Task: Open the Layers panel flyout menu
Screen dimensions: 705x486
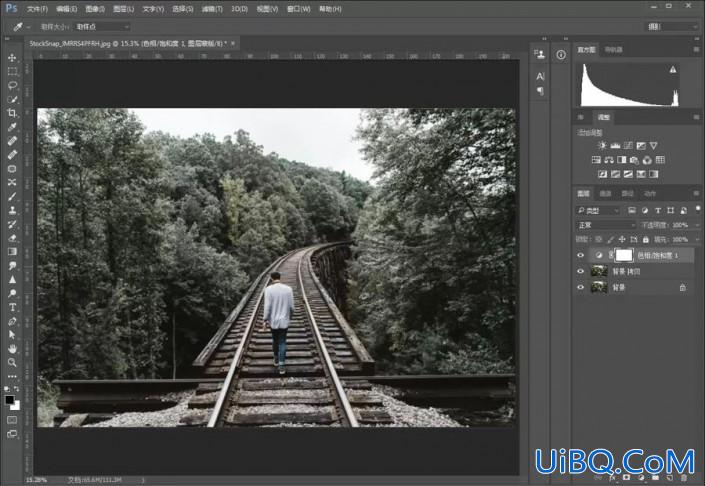Action: pos(696,193)
